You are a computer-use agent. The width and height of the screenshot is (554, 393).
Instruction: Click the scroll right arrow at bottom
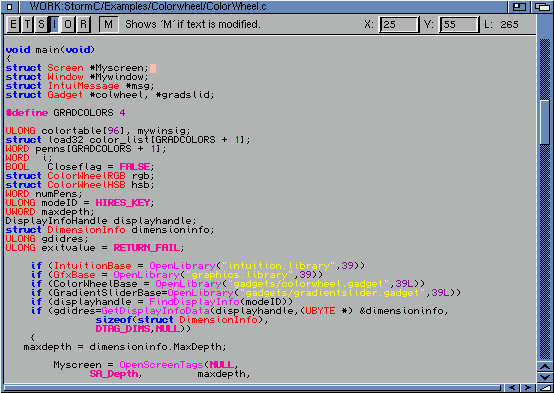(x=528, y=388)
